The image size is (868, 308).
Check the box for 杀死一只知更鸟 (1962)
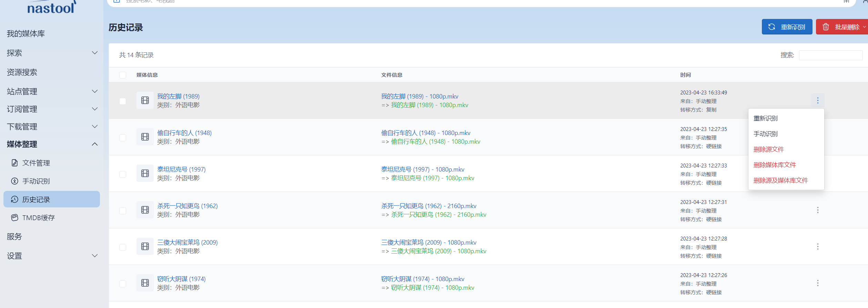coord(123,211)
